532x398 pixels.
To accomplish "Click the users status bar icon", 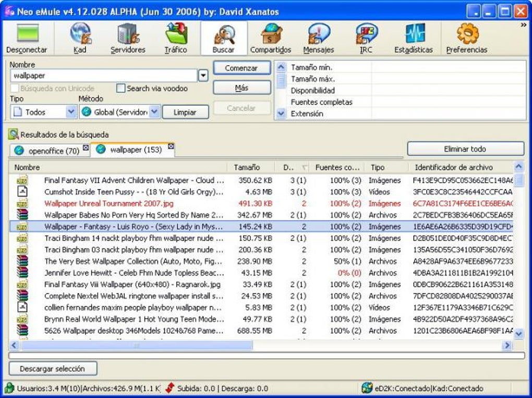I will coord(9,388).
